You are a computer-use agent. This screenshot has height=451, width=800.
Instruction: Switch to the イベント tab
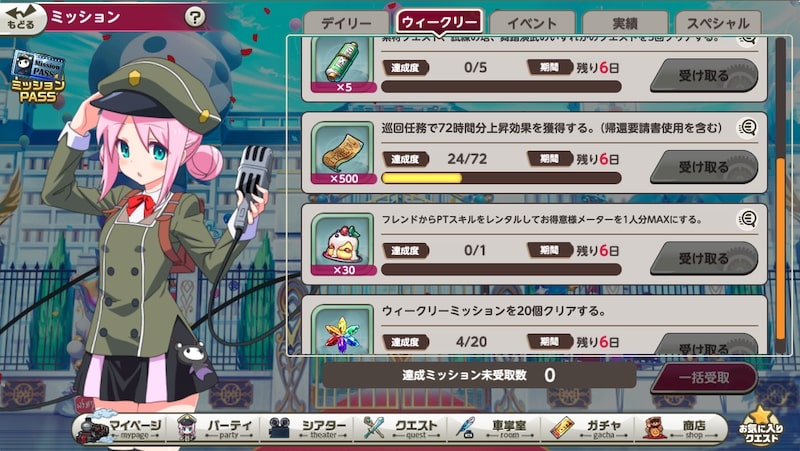click(532, 23)
